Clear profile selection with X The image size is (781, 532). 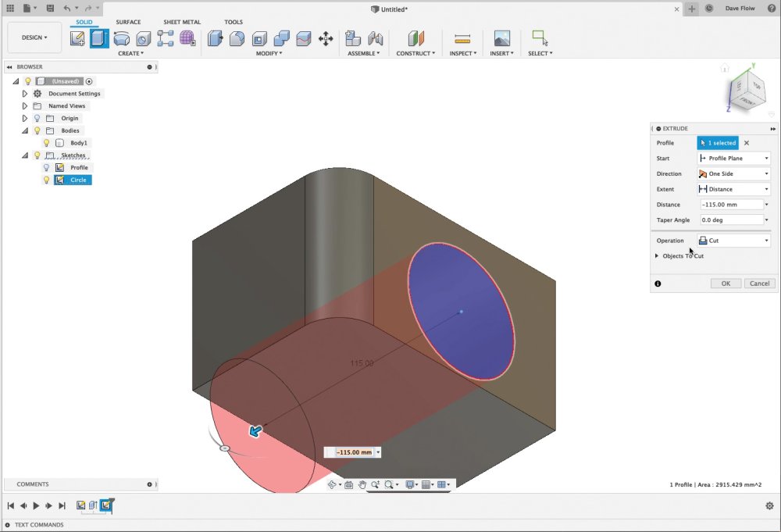coord(747,143)
